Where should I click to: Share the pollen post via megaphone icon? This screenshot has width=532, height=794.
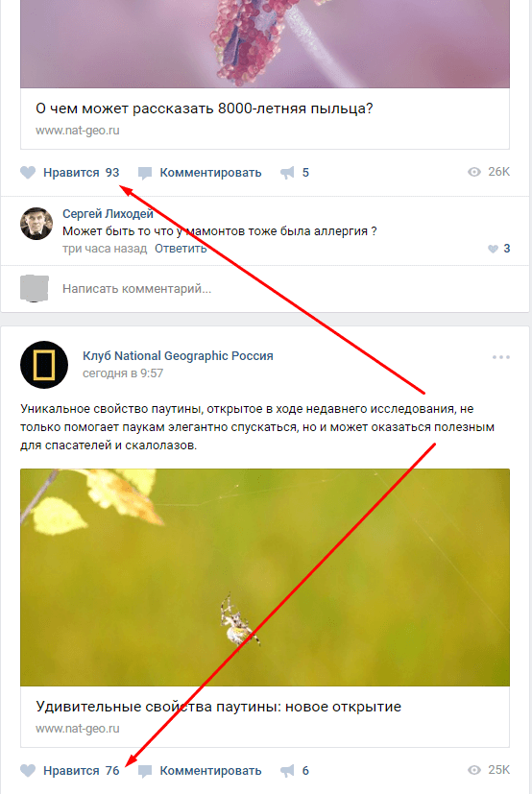[x=287, y=173]
